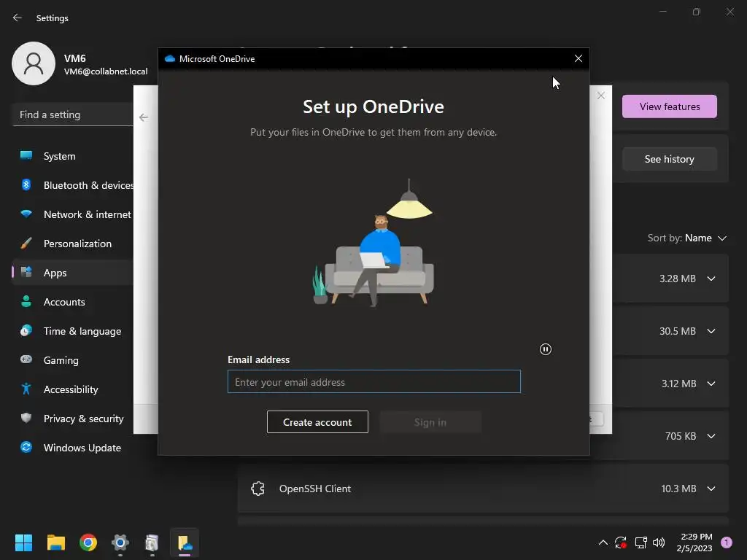Click the Network wifi icon
The height and width of the screenshot is (560, 747).
(26, 214)
